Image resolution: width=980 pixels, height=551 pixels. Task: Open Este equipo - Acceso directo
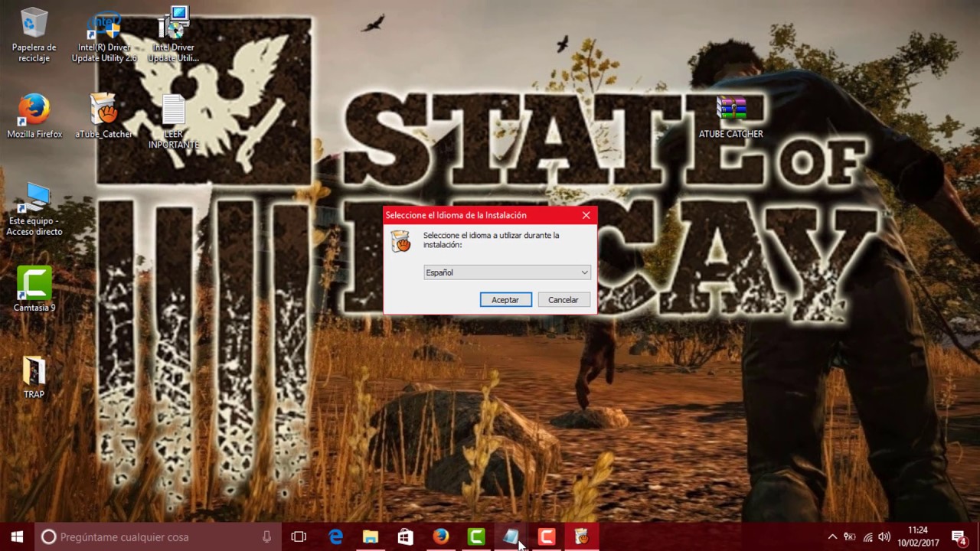tap(34, 208)
